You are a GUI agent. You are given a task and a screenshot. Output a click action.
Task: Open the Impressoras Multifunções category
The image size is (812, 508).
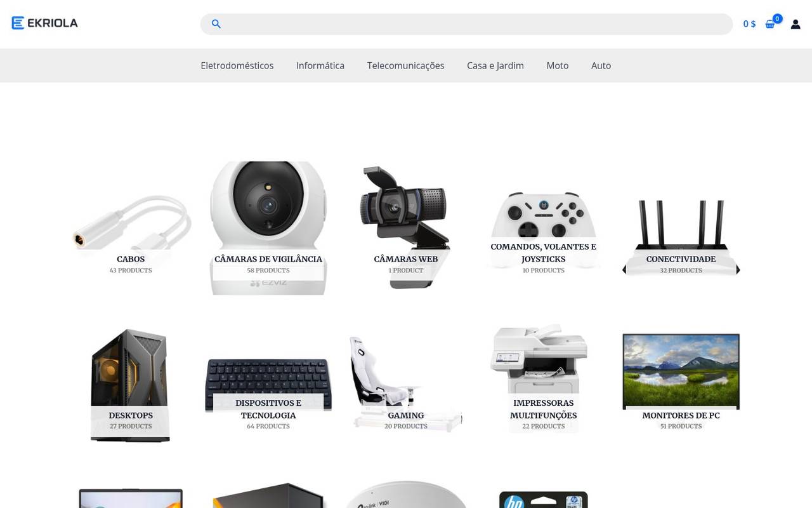[544, 409]
